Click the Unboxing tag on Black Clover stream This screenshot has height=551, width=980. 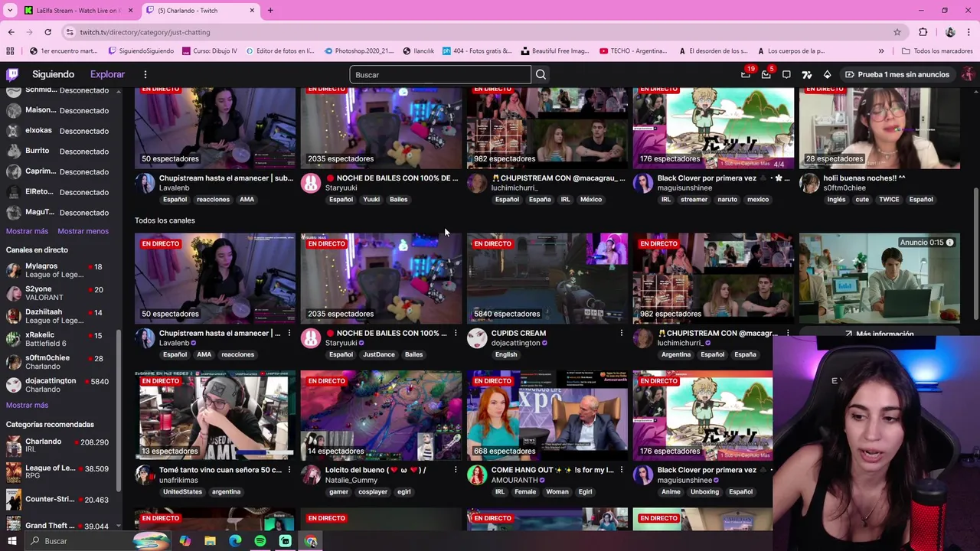coord(704,492)
